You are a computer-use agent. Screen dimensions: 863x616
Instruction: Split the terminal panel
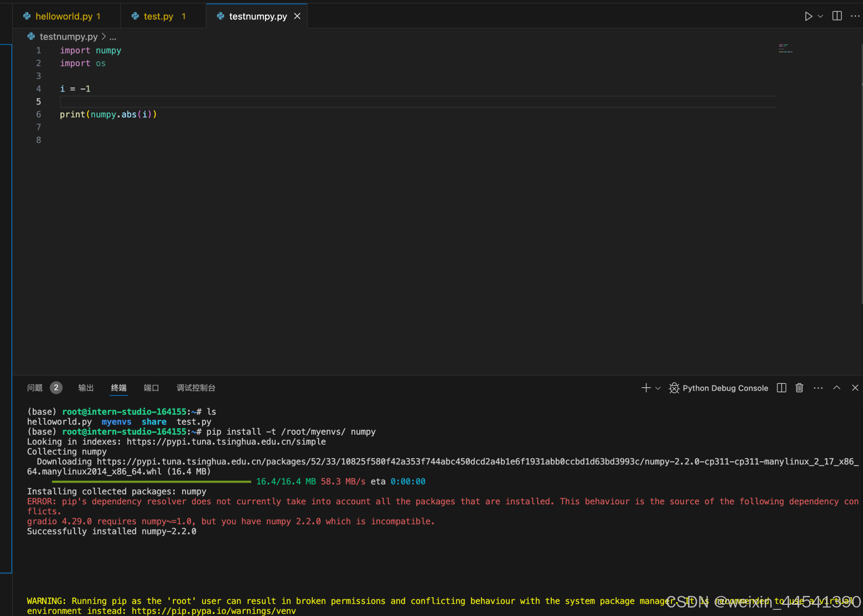[781, 388]
